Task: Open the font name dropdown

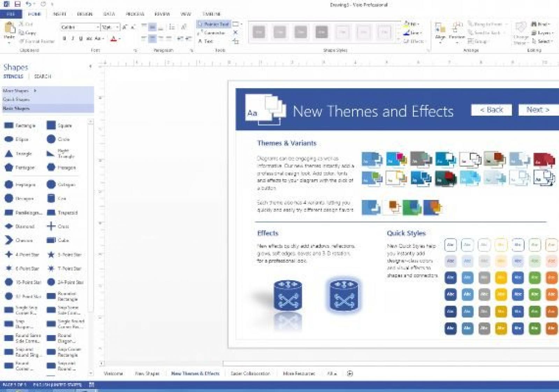Action: click(97, 27)
